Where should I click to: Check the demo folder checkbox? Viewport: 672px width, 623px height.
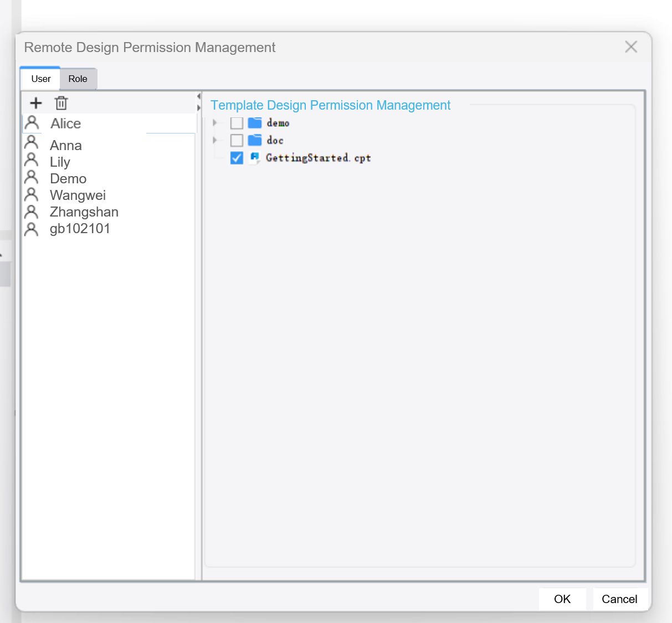(237, 123)
